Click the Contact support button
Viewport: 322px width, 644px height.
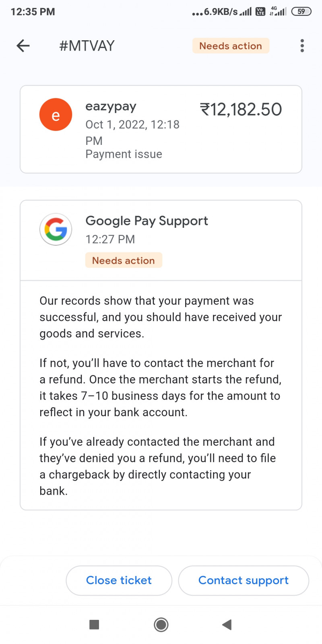243,580
